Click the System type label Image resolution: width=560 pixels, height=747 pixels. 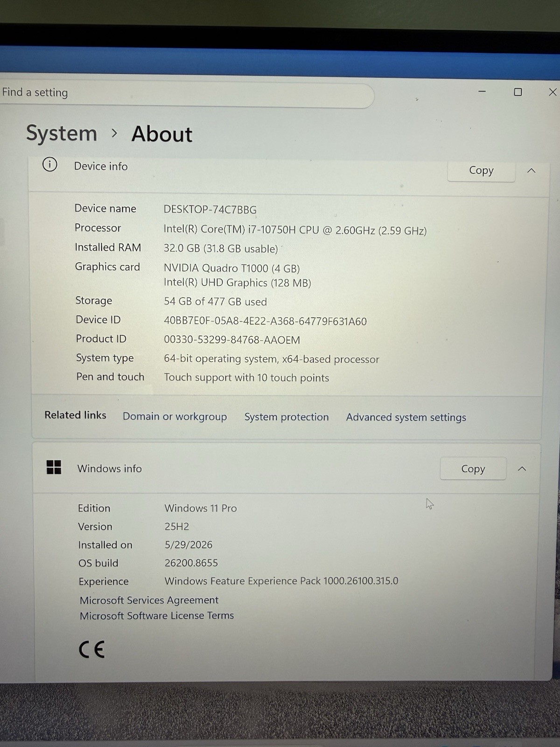click(x=105, y=358)
